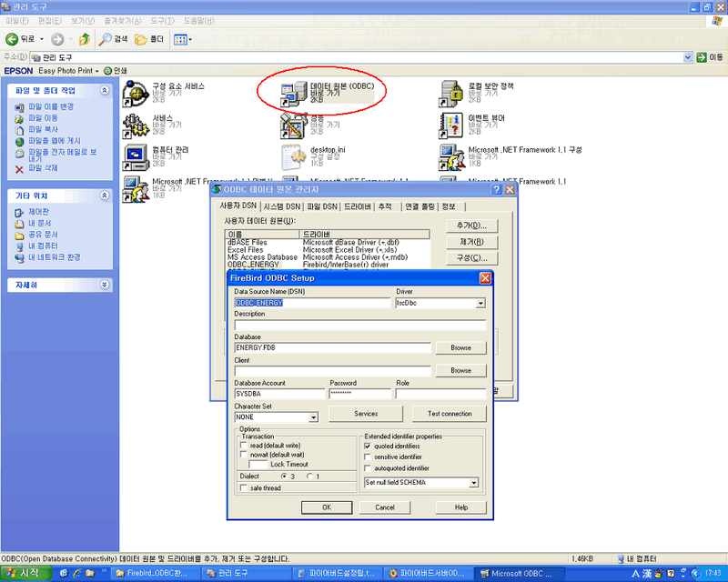Open the Services (서비스) gear shortcut icon

tap(135, 125)
